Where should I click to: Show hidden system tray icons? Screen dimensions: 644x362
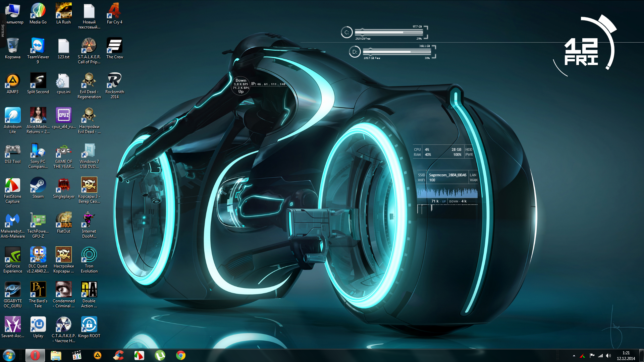574,356
